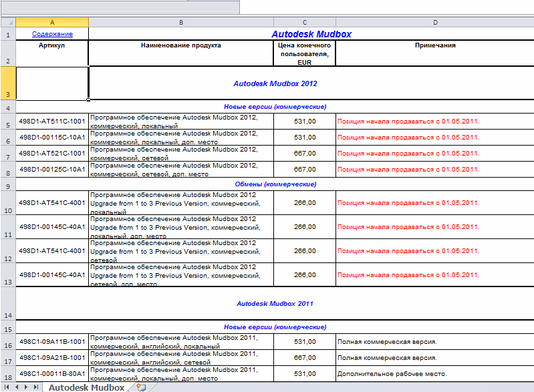Click next sheet navigation arrow
Screen dimensions: 534x392
[26, 387]
